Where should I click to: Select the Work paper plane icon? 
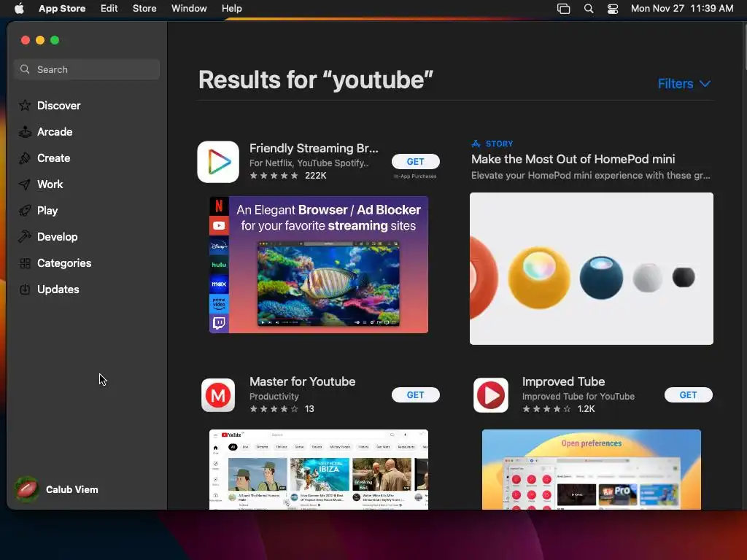coord(25,184)
